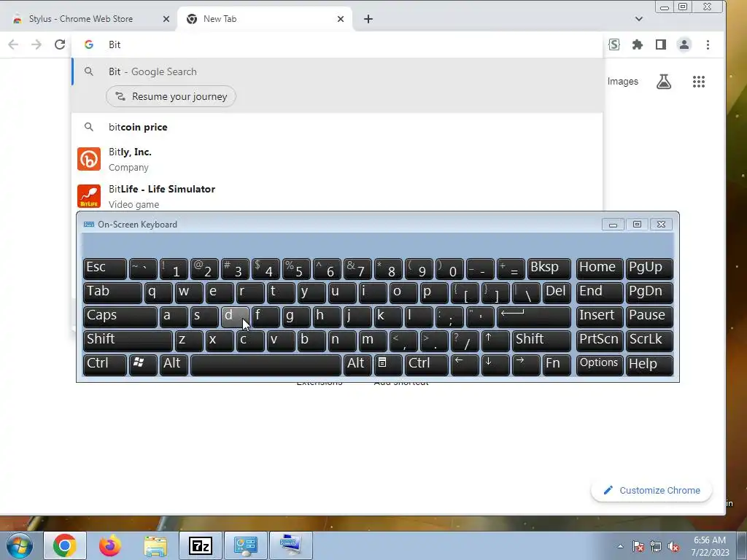Screen dimensions: 747x560
Task: Close the Stylus - Chrome Web Store tab
Action: pyautogui.click(x=166, y=19)
